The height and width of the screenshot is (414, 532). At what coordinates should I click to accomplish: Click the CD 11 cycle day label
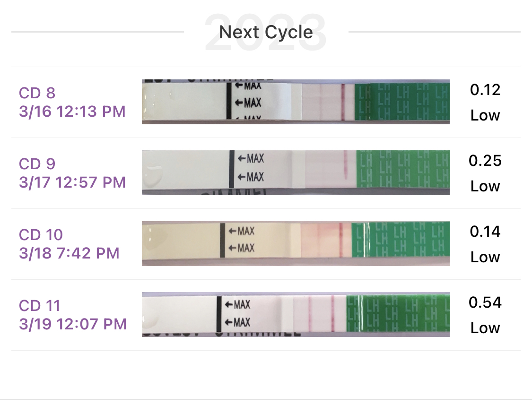click(x=40, y=305)
